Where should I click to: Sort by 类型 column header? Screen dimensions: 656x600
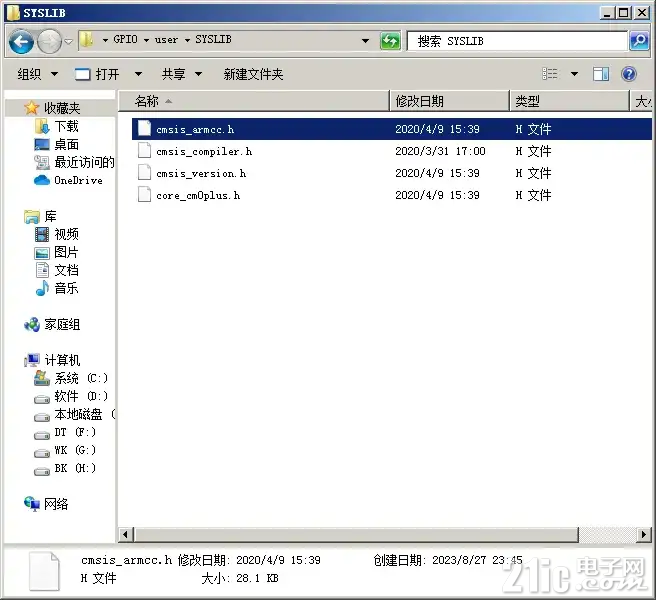569,101
